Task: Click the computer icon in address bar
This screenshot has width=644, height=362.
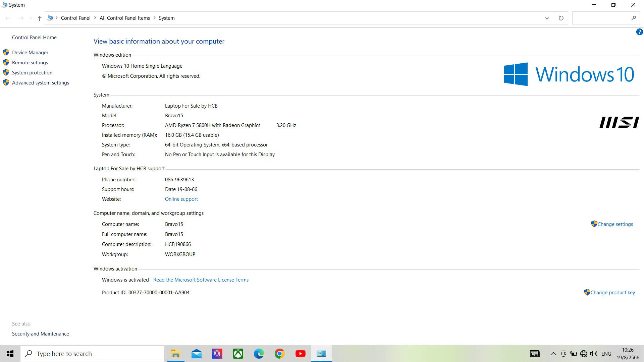Action: click(50, 18)
